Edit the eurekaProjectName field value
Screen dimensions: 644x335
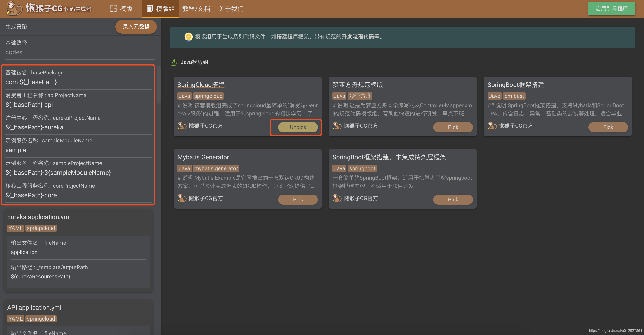coord(78,127)
